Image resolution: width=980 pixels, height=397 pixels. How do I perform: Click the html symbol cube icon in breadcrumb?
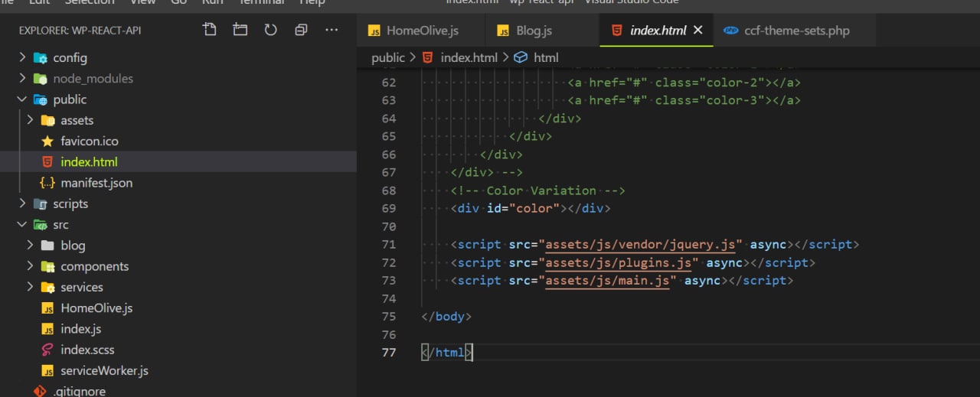point(521,57)
